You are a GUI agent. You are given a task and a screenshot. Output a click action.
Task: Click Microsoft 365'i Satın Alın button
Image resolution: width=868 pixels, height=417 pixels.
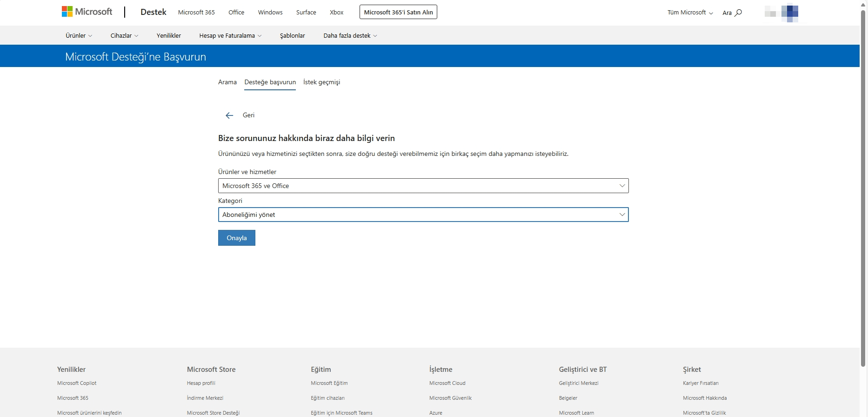[x=398, y=12]
